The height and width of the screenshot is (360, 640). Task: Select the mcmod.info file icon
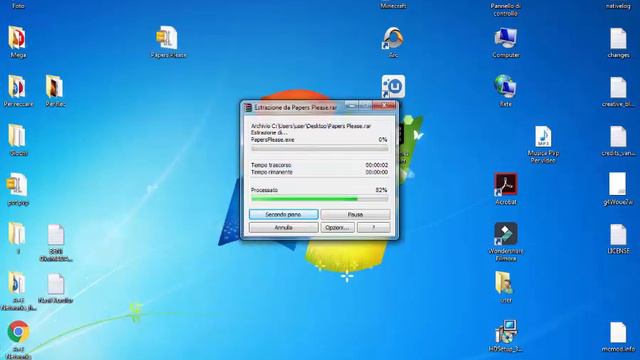[618, 333]
